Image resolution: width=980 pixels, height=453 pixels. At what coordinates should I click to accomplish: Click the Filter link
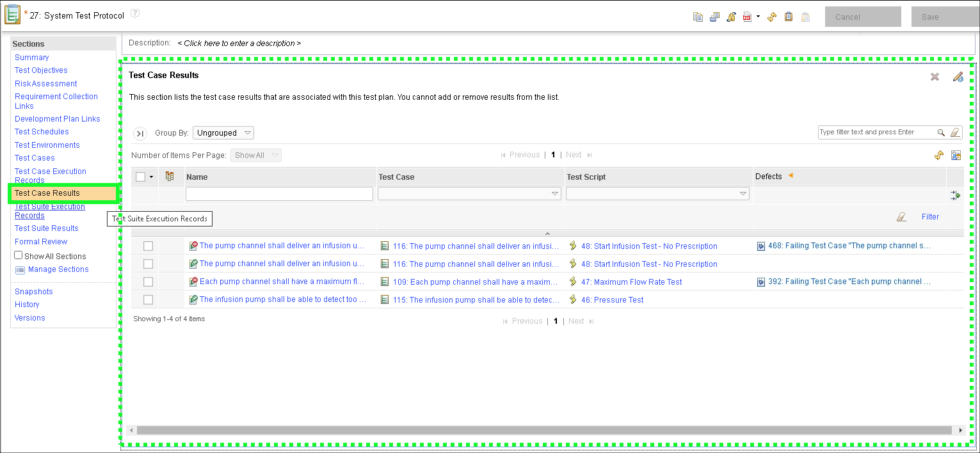pos(930,217)
